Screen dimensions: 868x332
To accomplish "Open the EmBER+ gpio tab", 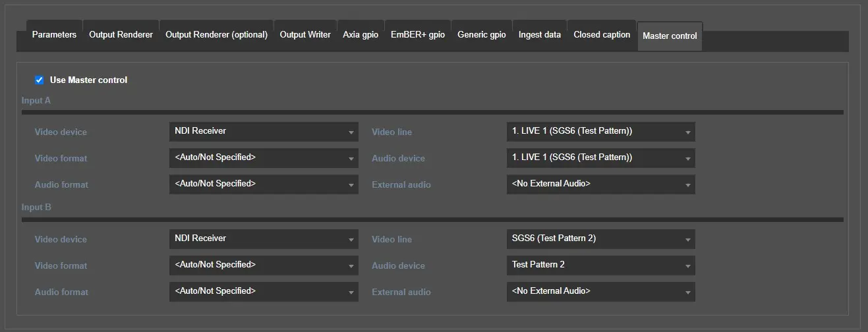I will click(x=418, y=35).
